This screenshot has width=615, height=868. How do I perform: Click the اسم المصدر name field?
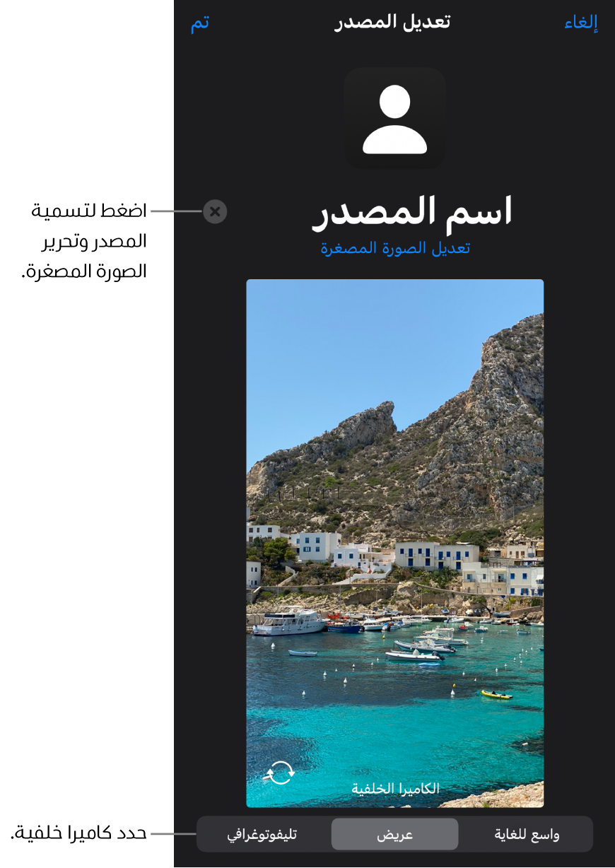point(412,211)
